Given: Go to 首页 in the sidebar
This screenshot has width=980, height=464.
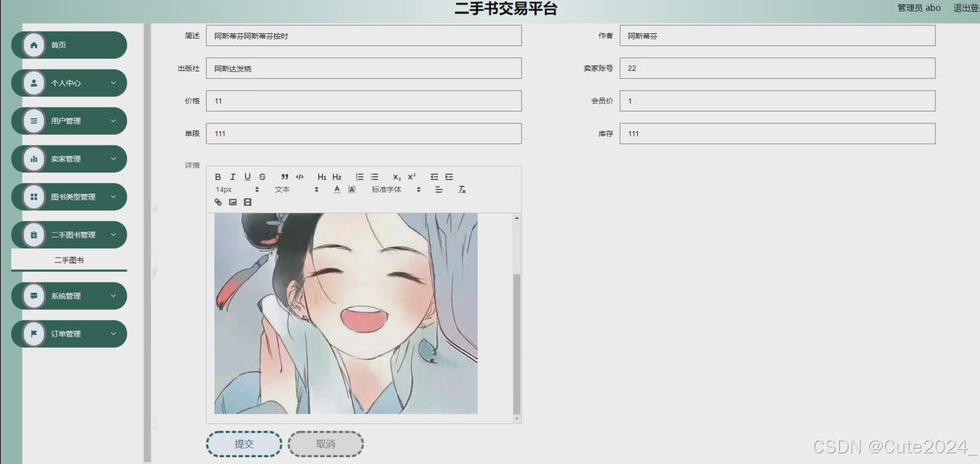Looking at the screenshot, I should click(69, 45).
